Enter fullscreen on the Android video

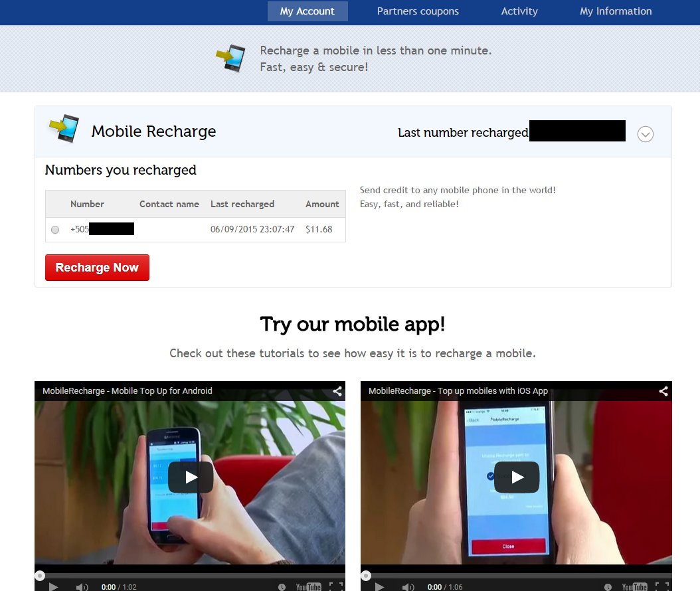pos(337,586)
